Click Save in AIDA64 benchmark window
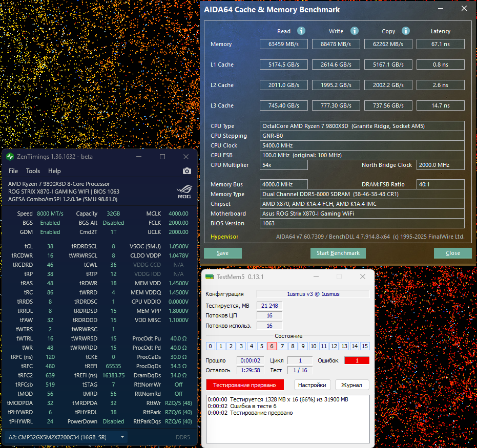The height and width of the screenshot is (448, 477). (223, 253)
